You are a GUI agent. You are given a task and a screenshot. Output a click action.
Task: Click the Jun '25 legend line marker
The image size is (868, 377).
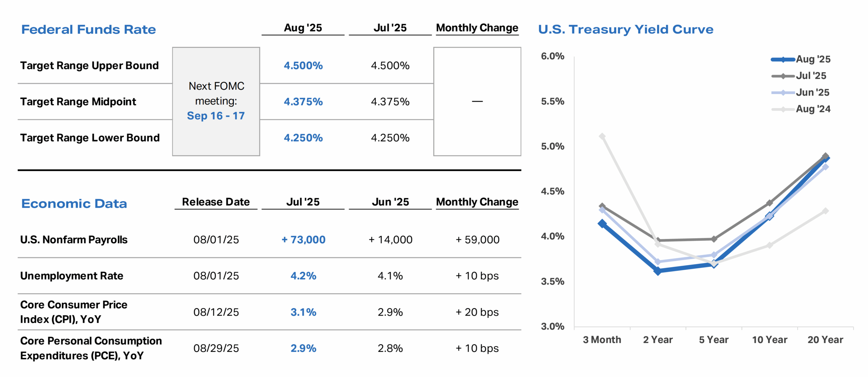click(x=783, y=93)
